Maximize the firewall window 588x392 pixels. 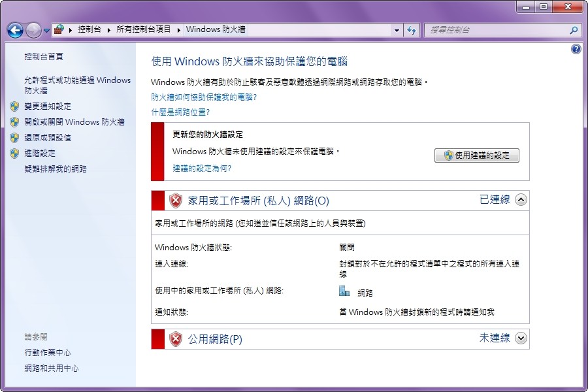[544, 7]
